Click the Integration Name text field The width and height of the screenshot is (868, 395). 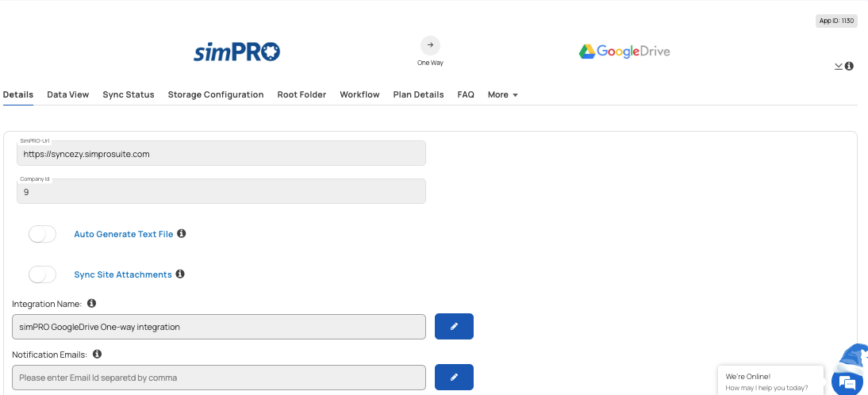[219, 327]
